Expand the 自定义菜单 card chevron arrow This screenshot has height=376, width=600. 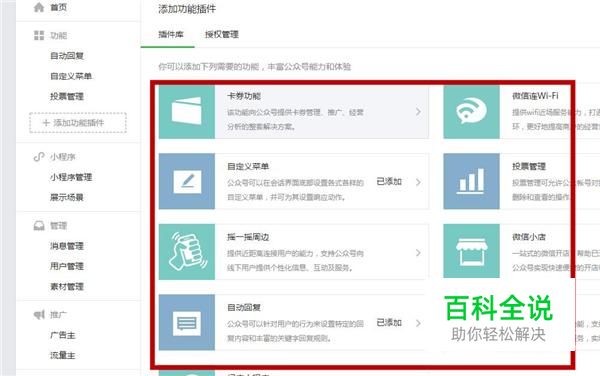tap(418, 182)
